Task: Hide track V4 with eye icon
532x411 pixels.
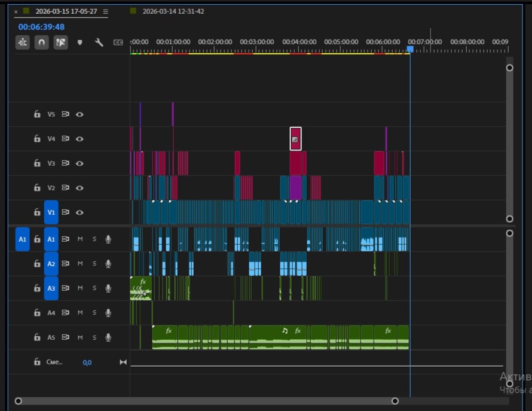Action: coord(80,139)
